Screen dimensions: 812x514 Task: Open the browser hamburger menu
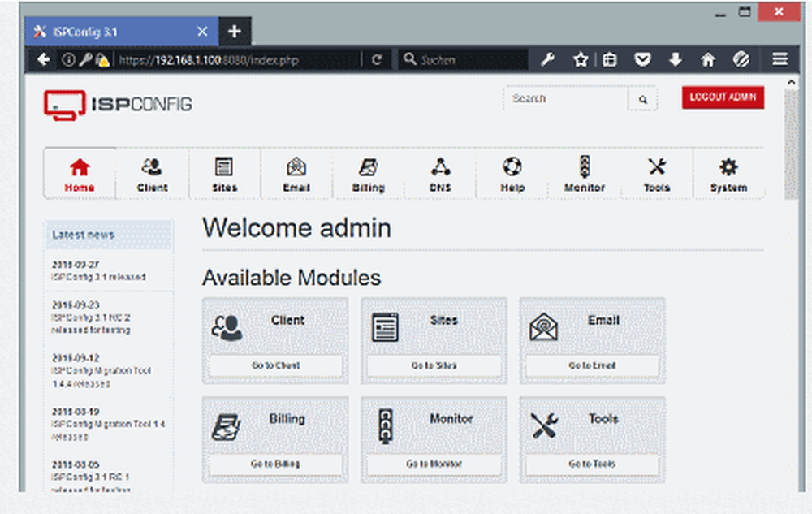pos(780,59)
